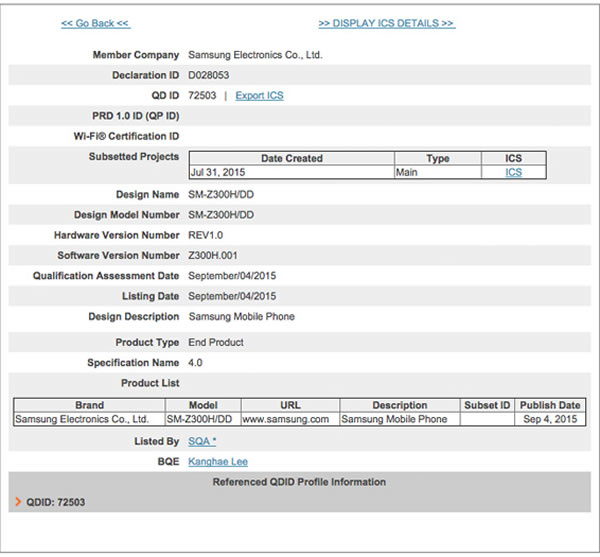600x557 pixels.
Task: Click the End Product type value
Action: [216, 342]
